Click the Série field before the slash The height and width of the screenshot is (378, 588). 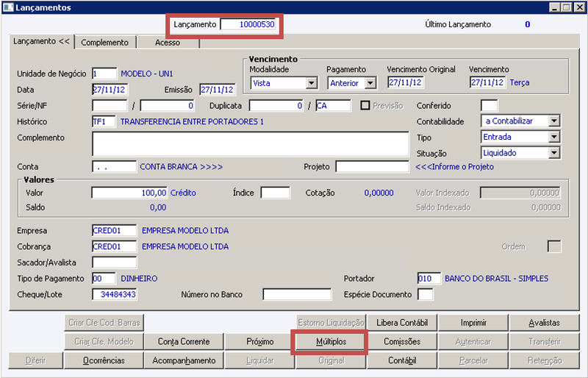pyautogui.click(x=110, y=105)
